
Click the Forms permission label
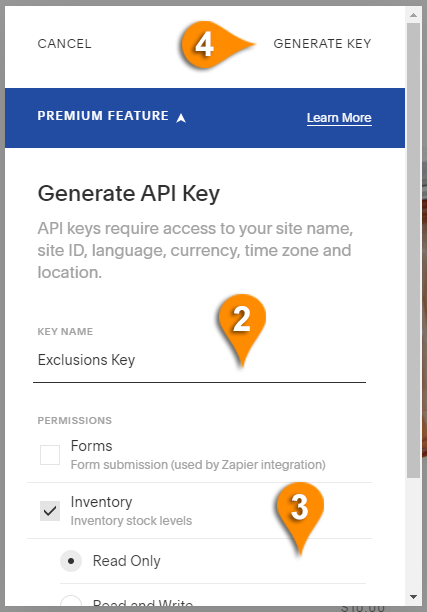pos(92,446)
